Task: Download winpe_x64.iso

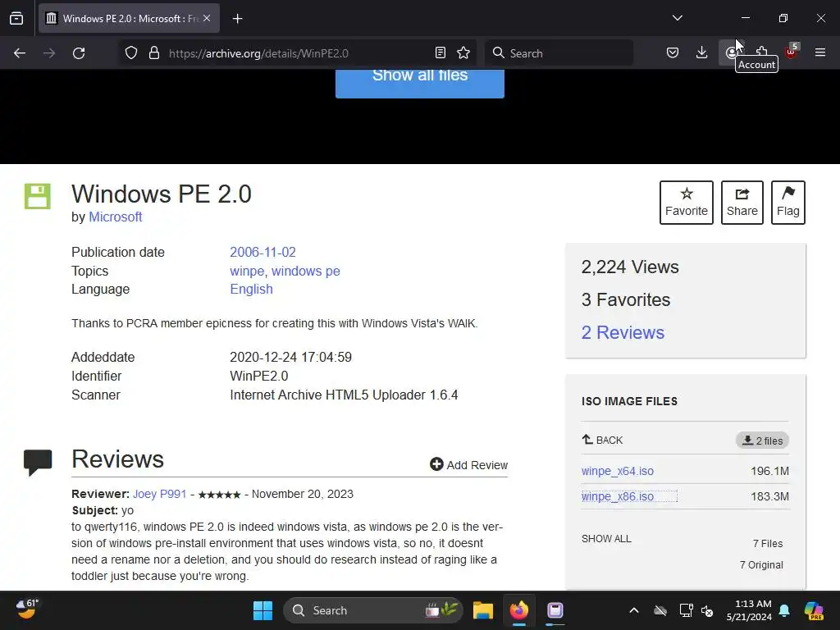Action: coord(617,471)
